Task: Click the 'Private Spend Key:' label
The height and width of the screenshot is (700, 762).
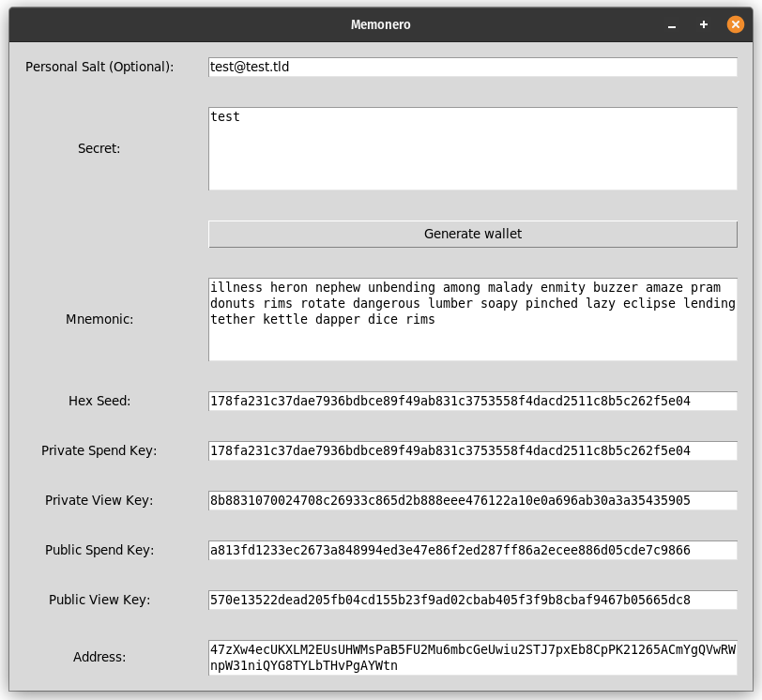Action: click(99, 450)
